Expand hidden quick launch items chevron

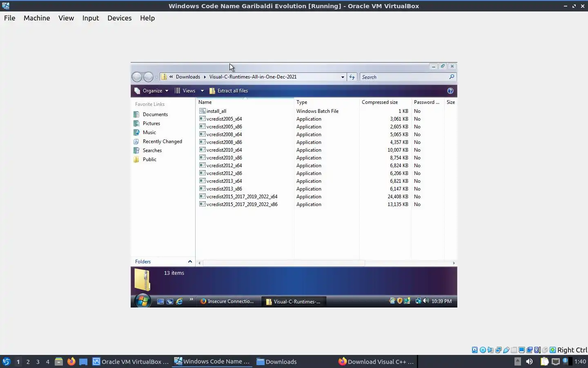point(191,300)
